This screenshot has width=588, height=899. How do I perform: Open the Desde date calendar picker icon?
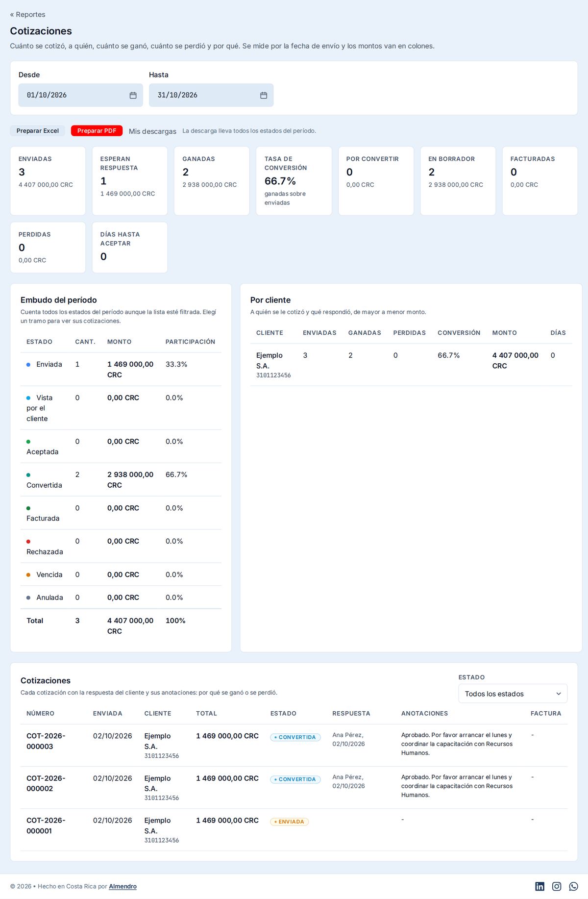[133, 95]
